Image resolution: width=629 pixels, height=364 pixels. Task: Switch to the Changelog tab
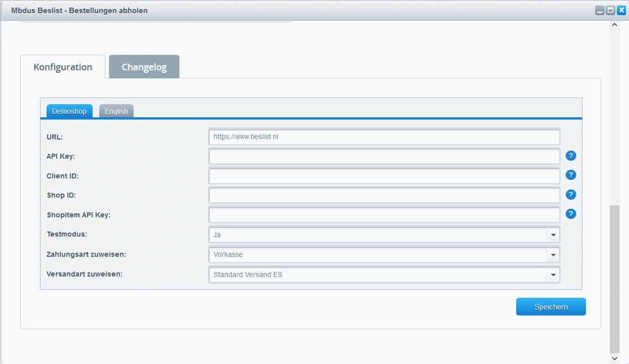(144, 67)
